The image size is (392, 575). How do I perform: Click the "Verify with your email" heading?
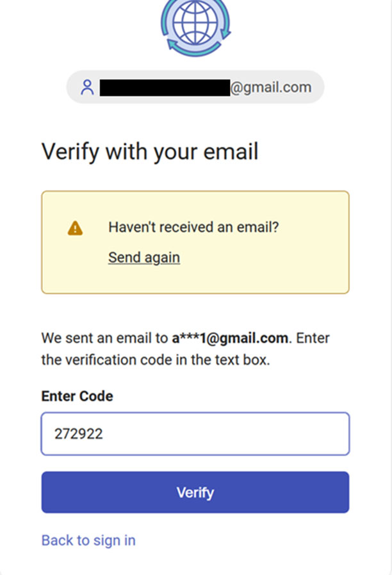(150, 152)
